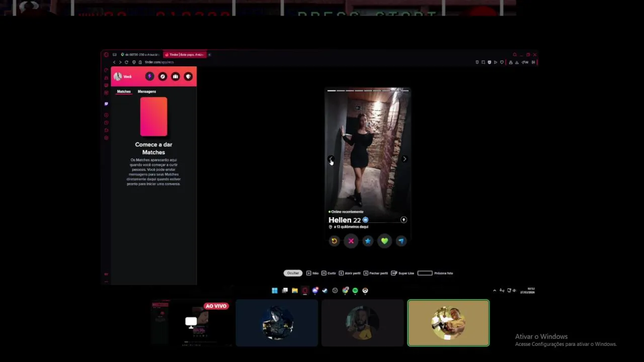Click the highlighted green-bordered participant tile
Screen dimensions: 644x362
pyautogui.click(x=448, y=323)
